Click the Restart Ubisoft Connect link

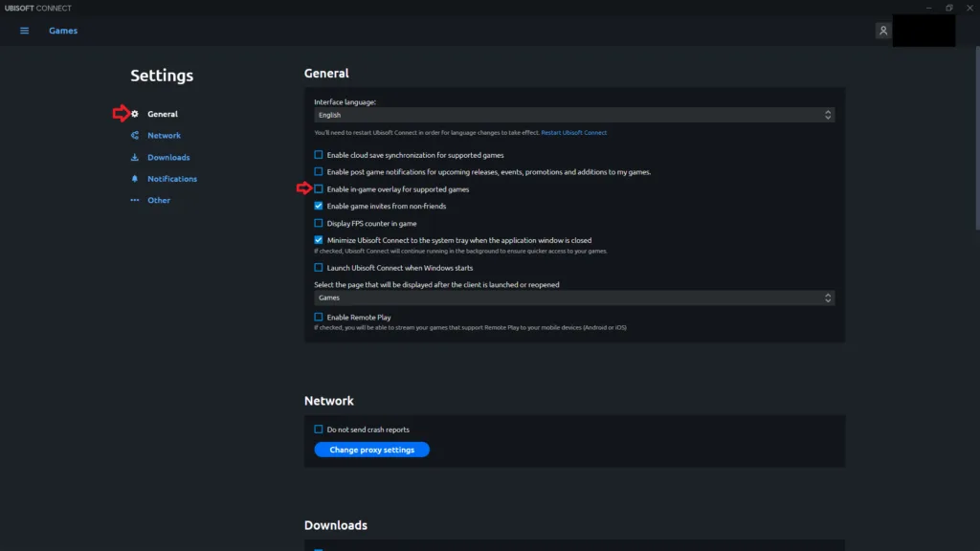coord(574,132)
